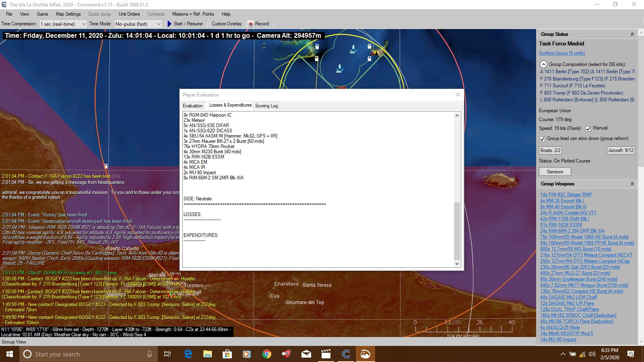The height and width of the screenshot is (362, 644).
Task: Select the red-yellow hostile facility marker on map
Action: coord(376,52)
